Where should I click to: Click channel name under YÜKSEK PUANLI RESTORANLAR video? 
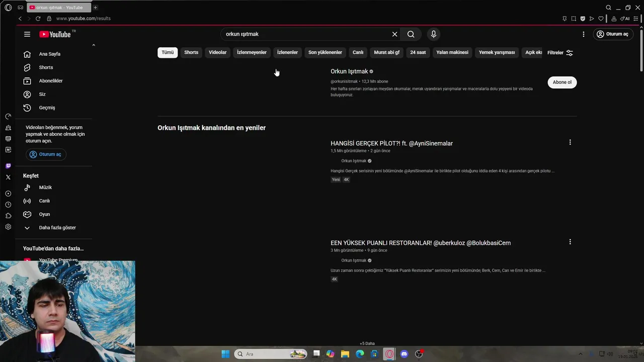(354, 260)
